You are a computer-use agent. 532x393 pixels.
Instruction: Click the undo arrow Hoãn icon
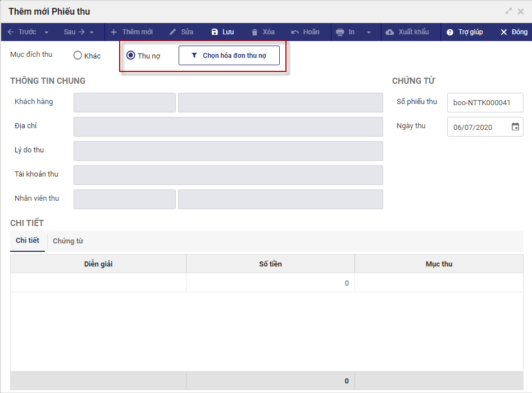(295, 32)
